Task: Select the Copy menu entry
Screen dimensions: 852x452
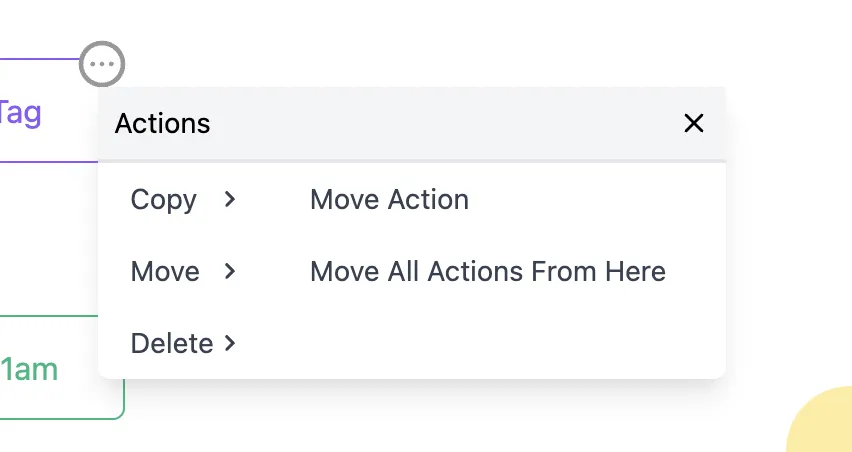Action: tap(163, 199)
